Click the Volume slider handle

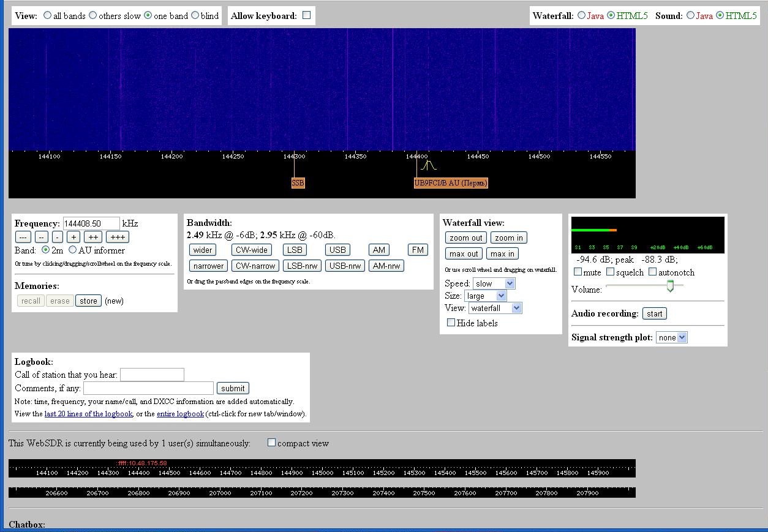click(x=670, y=286)
